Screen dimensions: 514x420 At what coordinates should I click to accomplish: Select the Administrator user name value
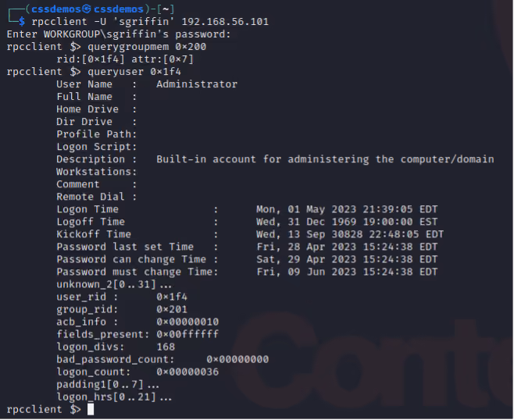tap(197, 84)
